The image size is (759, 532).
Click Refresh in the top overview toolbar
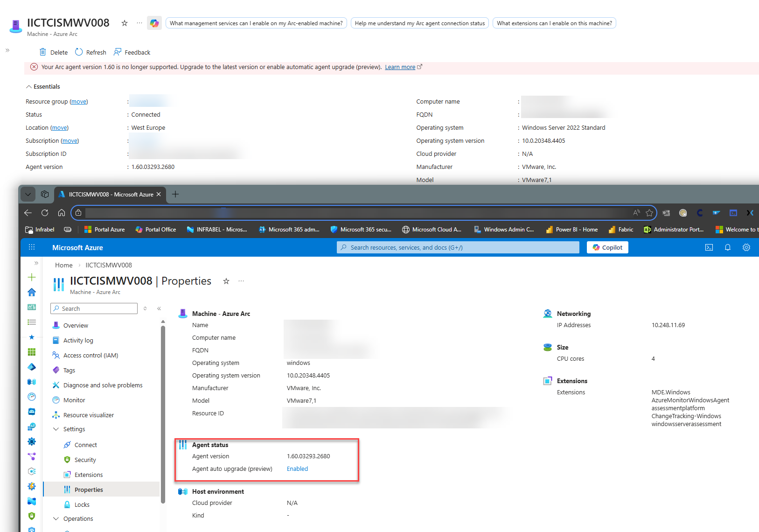point(91,52)
